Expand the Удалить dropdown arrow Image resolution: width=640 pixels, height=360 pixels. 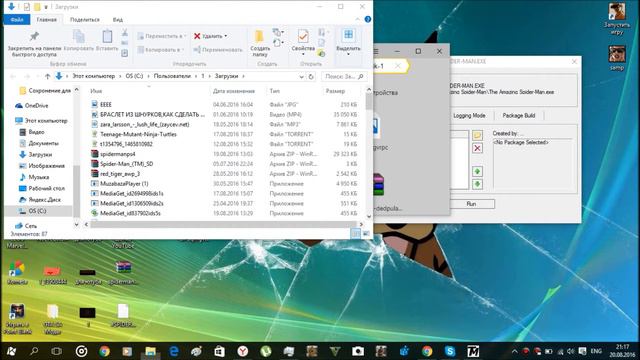[x=226, y=36]
